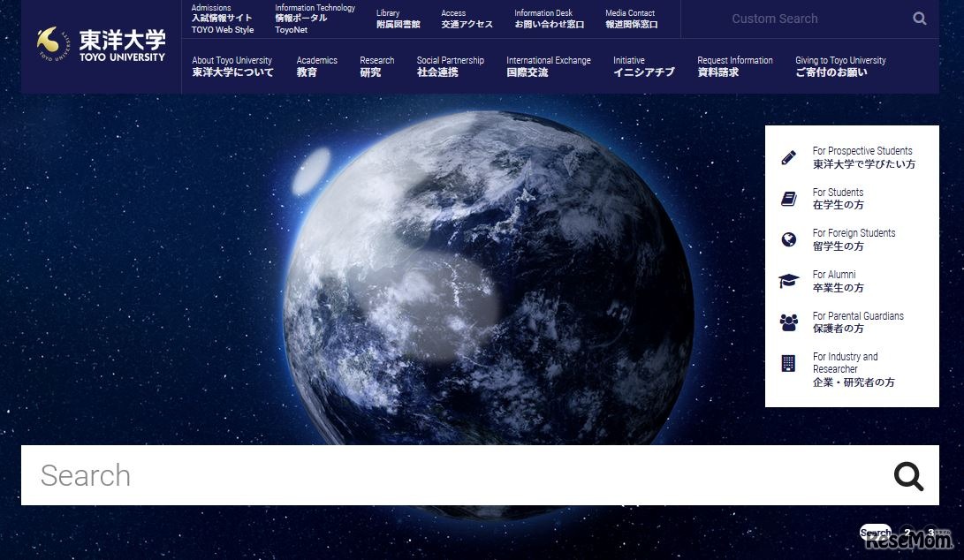Click the Custom Search magnifier icon

(919, 19)
